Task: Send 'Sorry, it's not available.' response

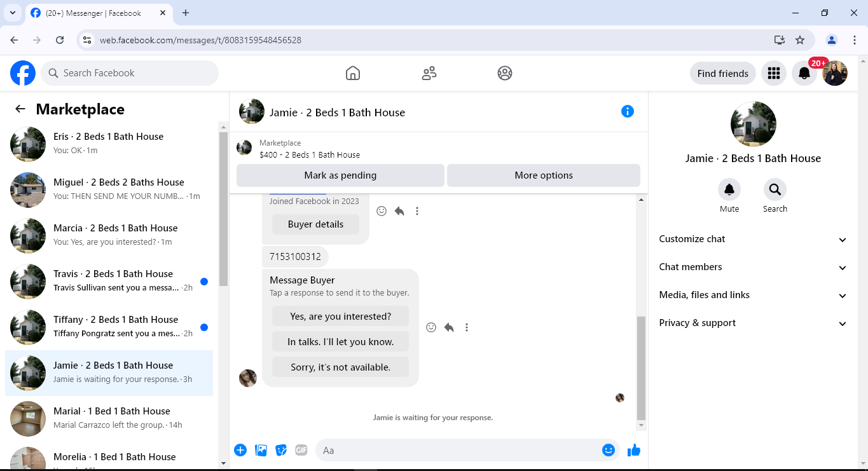Action: [340, 367]
